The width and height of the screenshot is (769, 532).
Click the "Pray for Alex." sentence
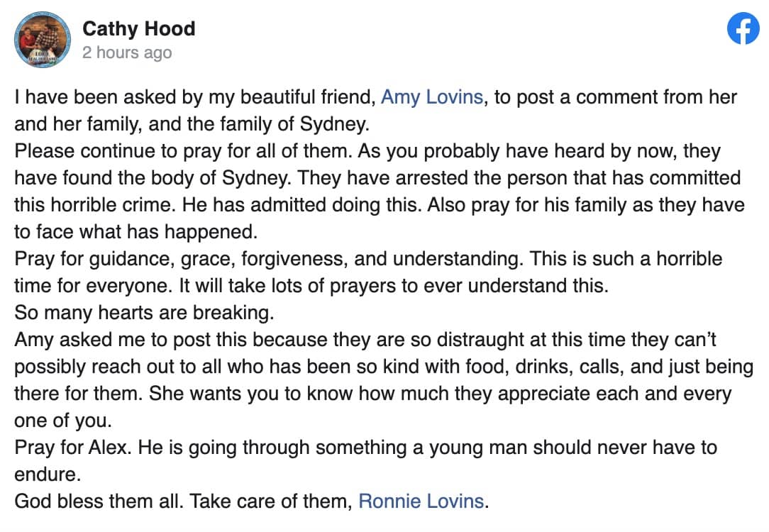coord(73,447)
